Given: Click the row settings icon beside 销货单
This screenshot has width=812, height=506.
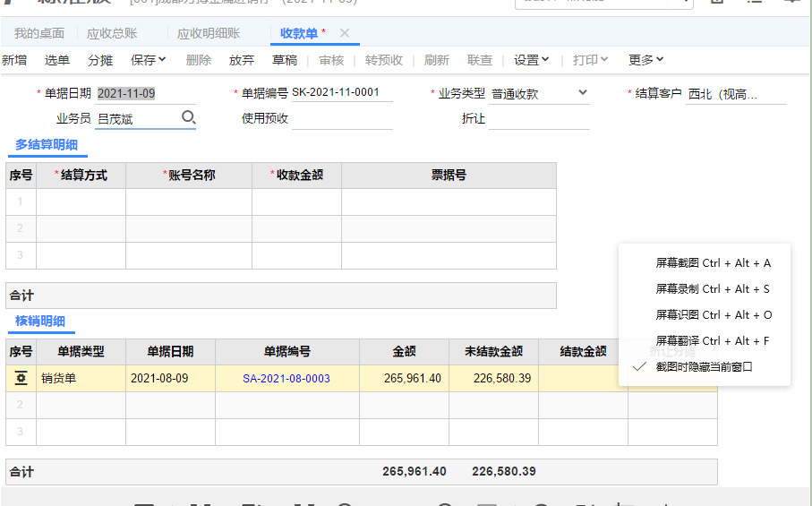Looking at the screenshot, I should [21, 379].
